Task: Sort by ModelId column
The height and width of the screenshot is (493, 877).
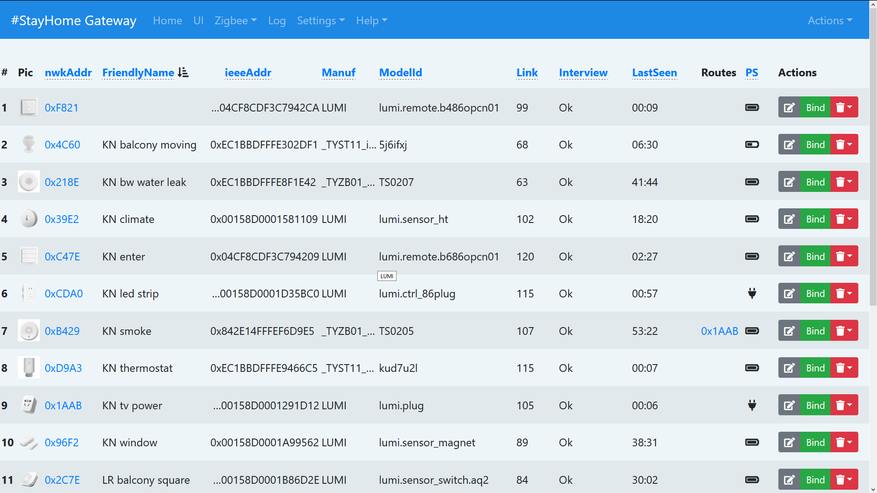Action: coord(400,73)
